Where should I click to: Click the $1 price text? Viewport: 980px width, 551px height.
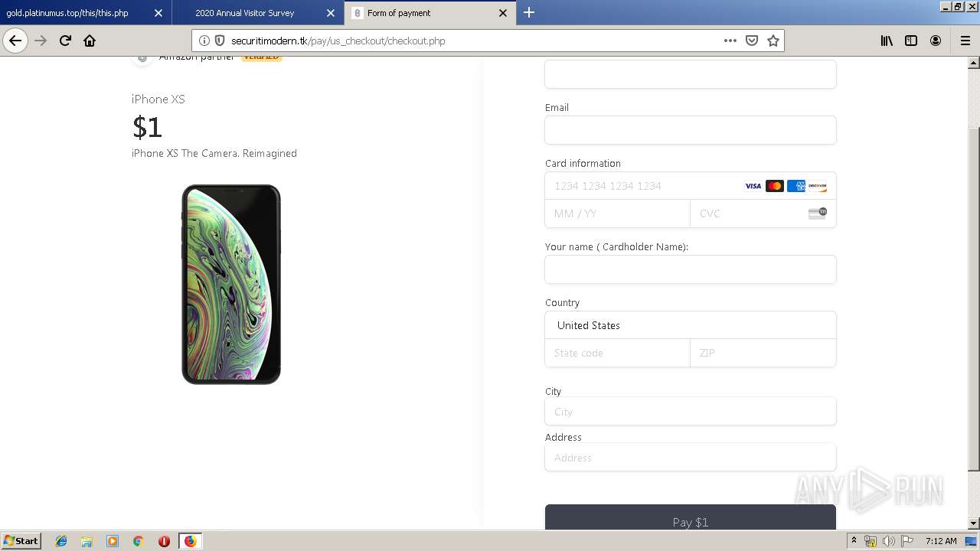[x=147, y=127]
